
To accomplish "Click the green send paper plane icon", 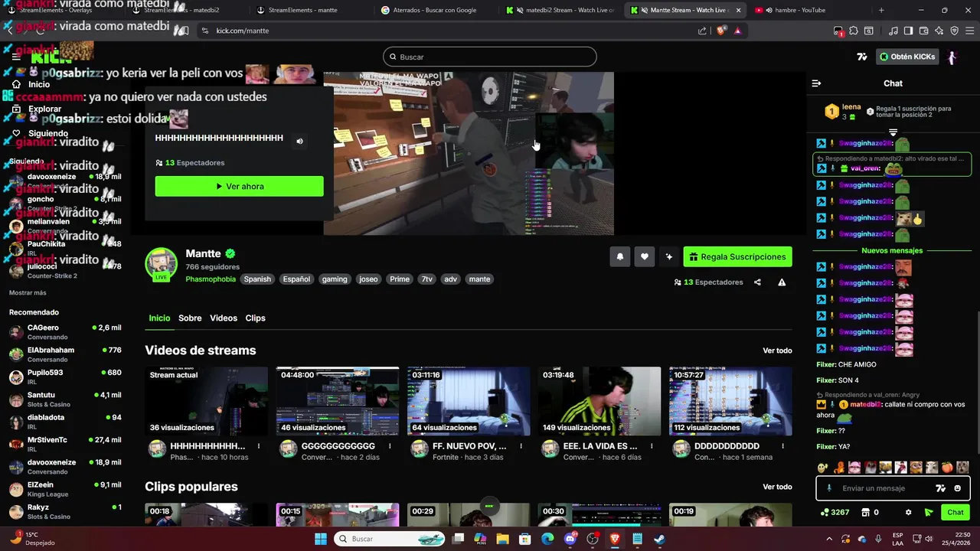I will coord(929,512).
